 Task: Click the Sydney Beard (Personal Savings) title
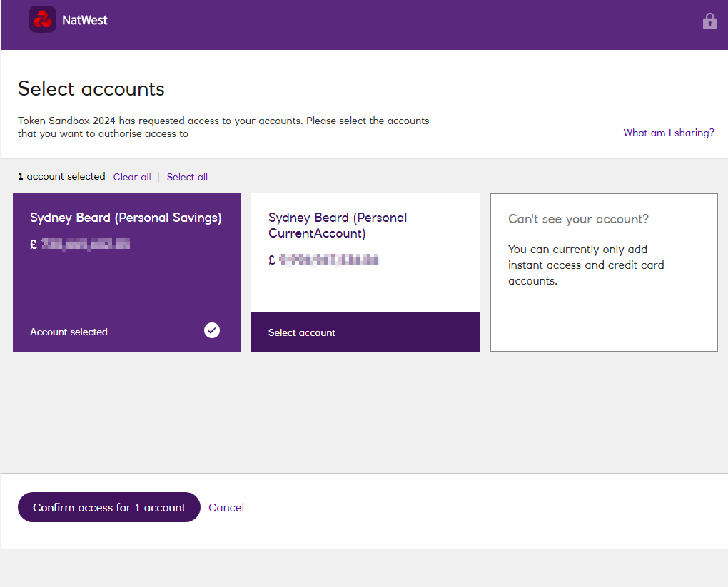coord(126,218)
